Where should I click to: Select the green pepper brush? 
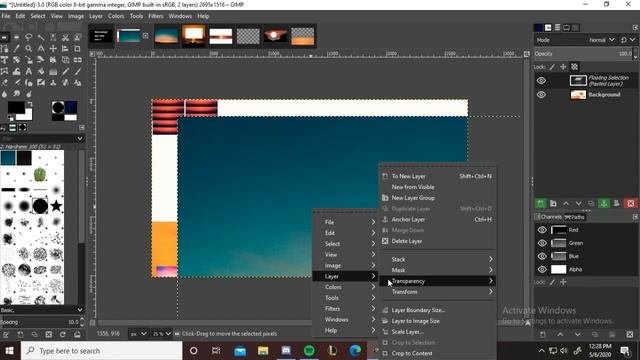(x=40, y=174)
